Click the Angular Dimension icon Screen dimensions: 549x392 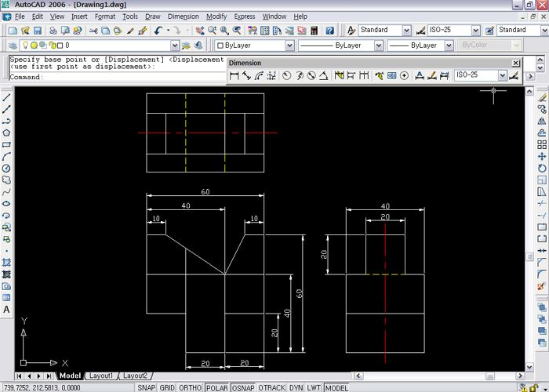[323, 75]
